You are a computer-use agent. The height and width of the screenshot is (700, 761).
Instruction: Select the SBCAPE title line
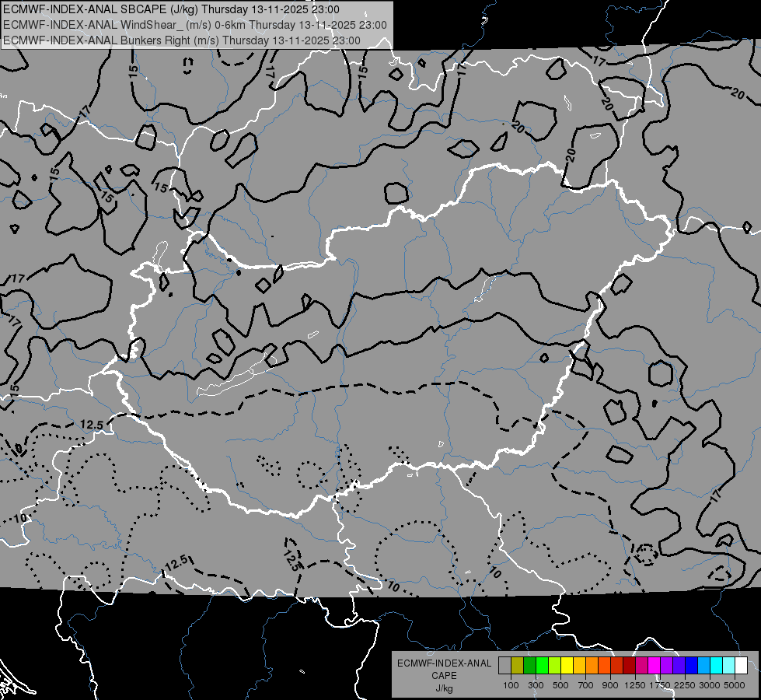(171, 9)
